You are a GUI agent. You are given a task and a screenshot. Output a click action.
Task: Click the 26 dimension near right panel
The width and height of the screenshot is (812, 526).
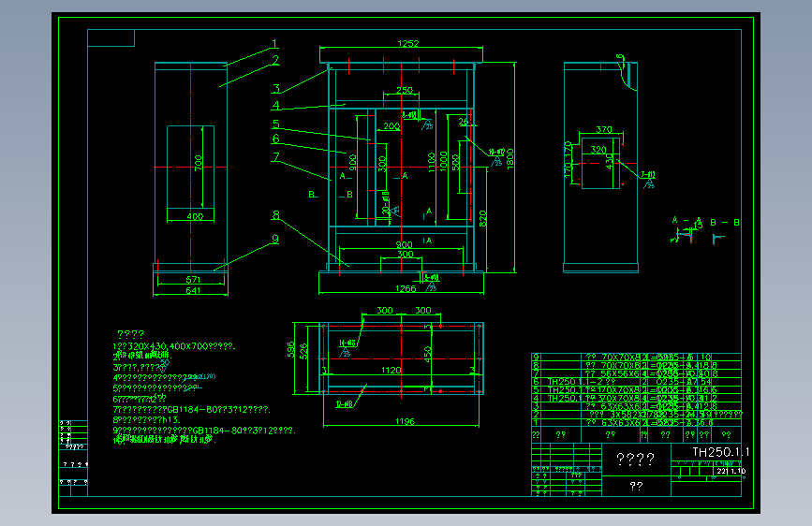click(x=464, y=122)
